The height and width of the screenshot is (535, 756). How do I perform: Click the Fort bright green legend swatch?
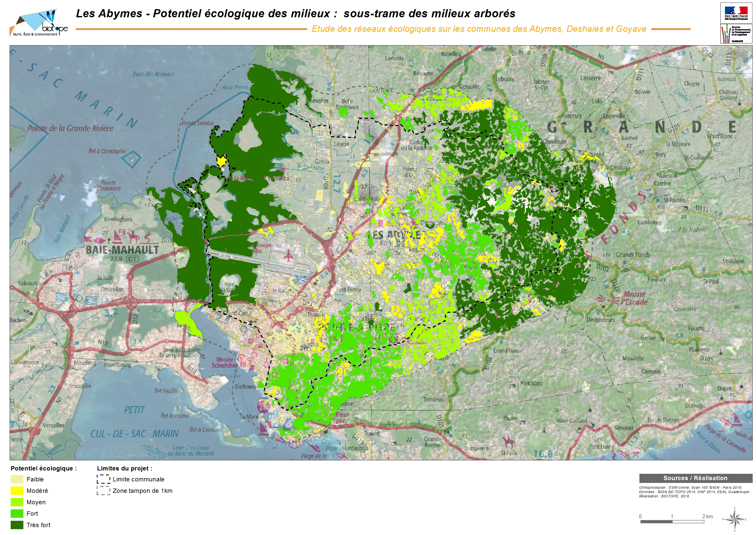17,514
